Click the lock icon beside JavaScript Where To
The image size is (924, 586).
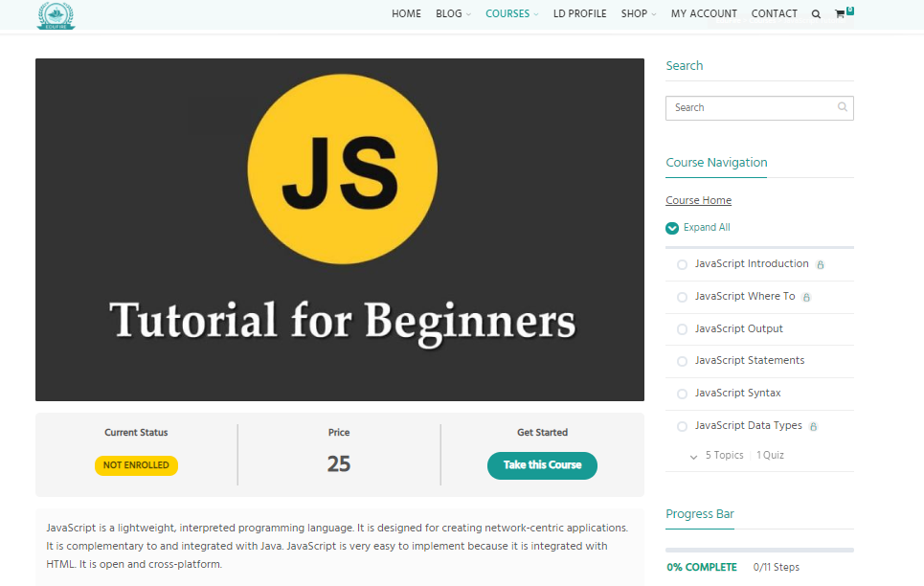click(x=807, y=297)
